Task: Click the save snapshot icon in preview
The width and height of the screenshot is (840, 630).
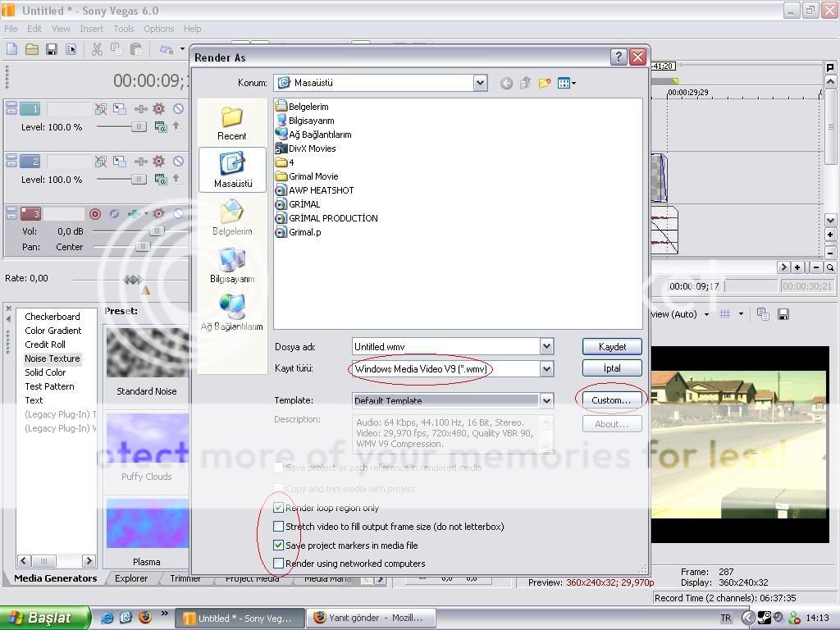Action: [783, 314]
